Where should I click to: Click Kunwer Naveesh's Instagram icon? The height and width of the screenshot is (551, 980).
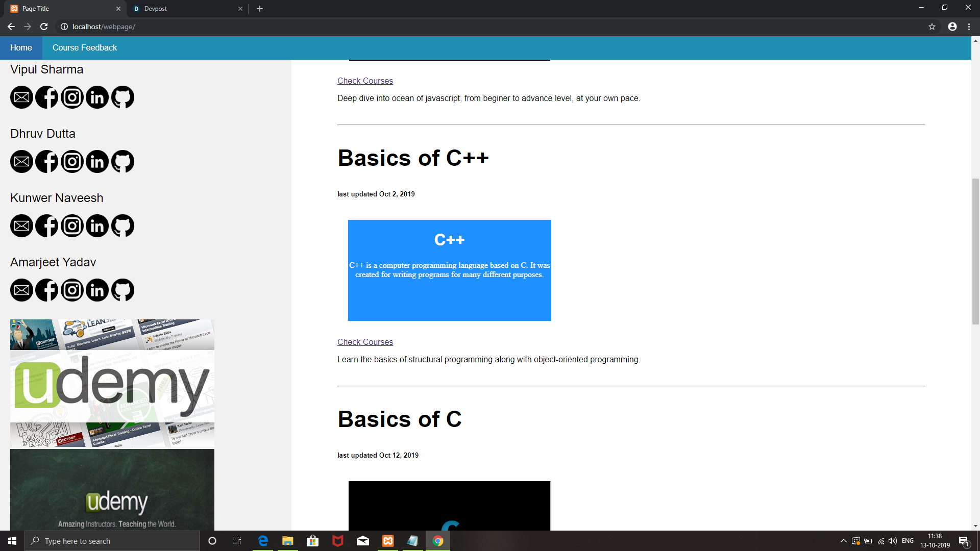pyautogui.click(x=72, y=226)
